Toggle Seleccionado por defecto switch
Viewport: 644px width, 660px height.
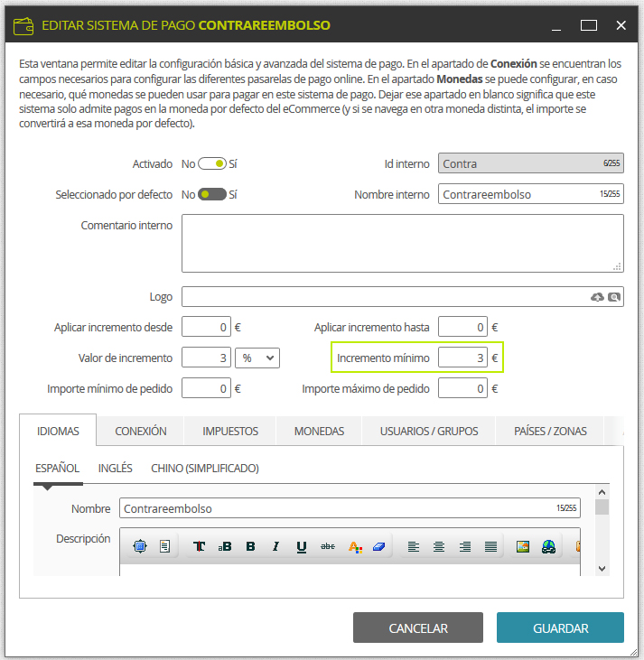(x=212, y=194)
